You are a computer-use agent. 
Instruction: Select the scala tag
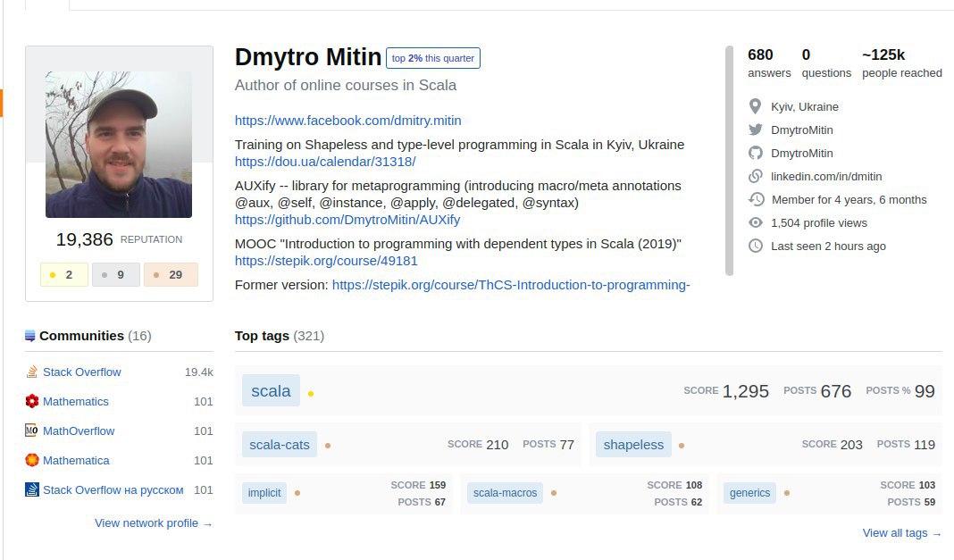coord(271,390)
